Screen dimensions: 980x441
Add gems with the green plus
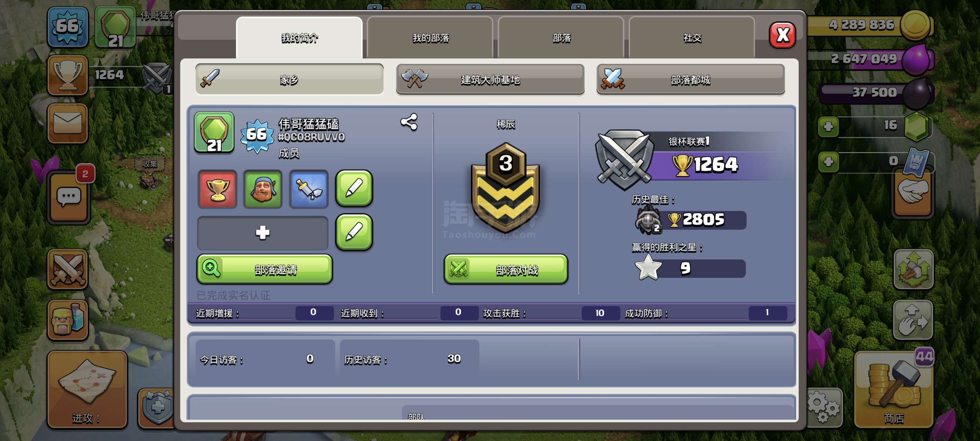click(x=828, y=127)
